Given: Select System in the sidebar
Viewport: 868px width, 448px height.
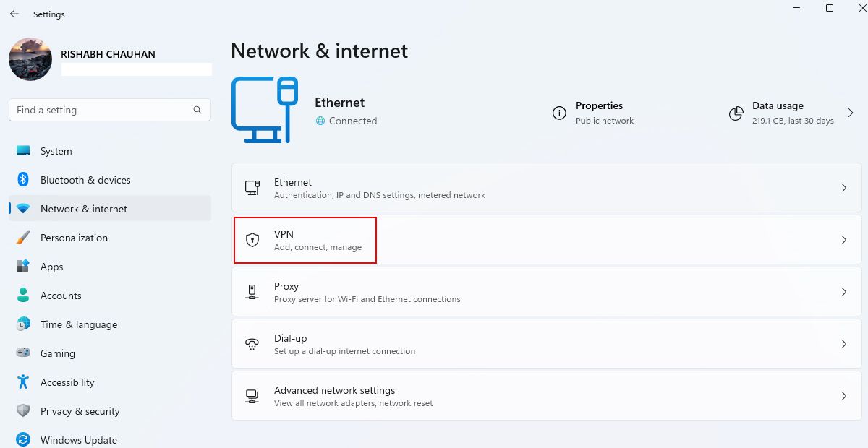Looking at the screenshot, I should click(x=56, y=151).
